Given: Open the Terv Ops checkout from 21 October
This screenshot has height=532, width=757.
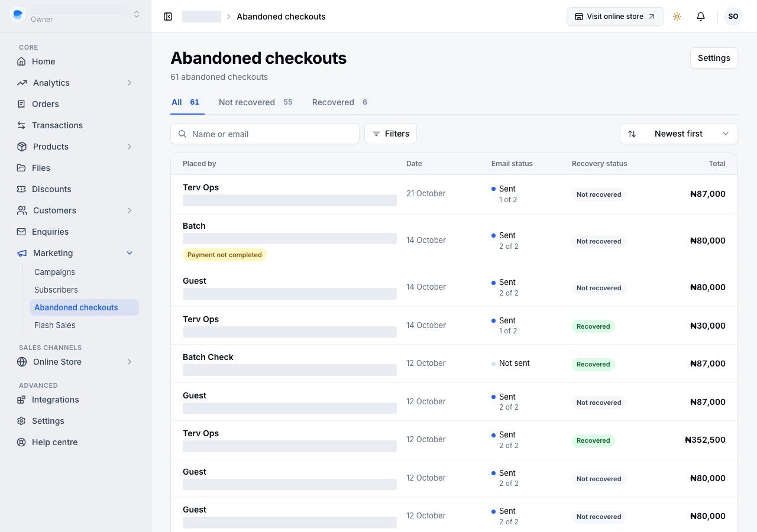Looking at the screenshot, I should 454,194.
